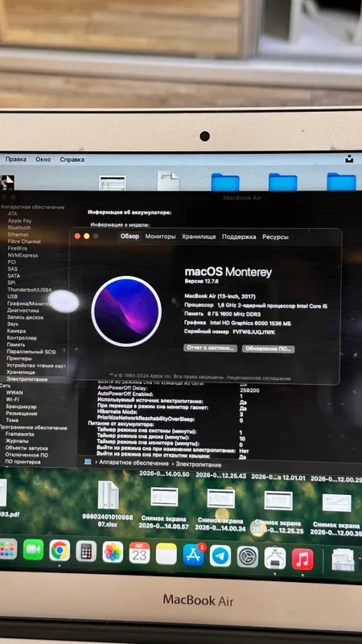
Task: Switch to the Ресурсы tab
Action: 275,237
